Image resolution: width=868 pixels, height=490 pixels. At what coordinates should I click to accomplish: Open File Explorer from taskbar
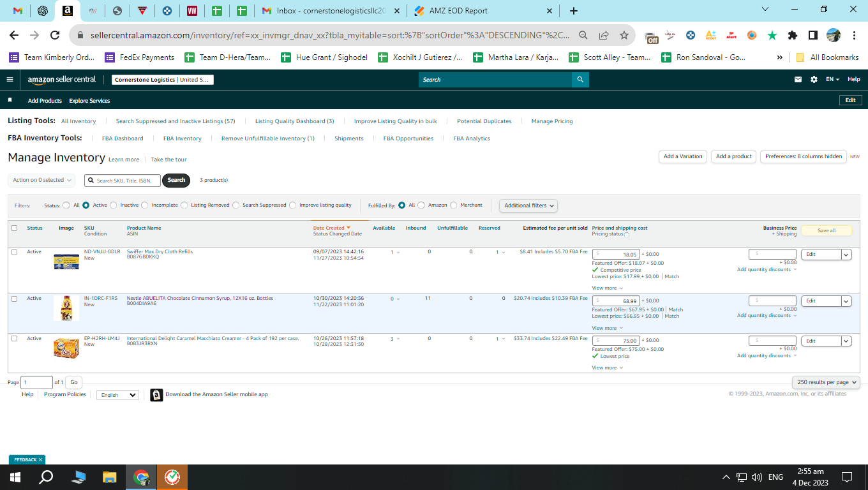tap(110, 477)
